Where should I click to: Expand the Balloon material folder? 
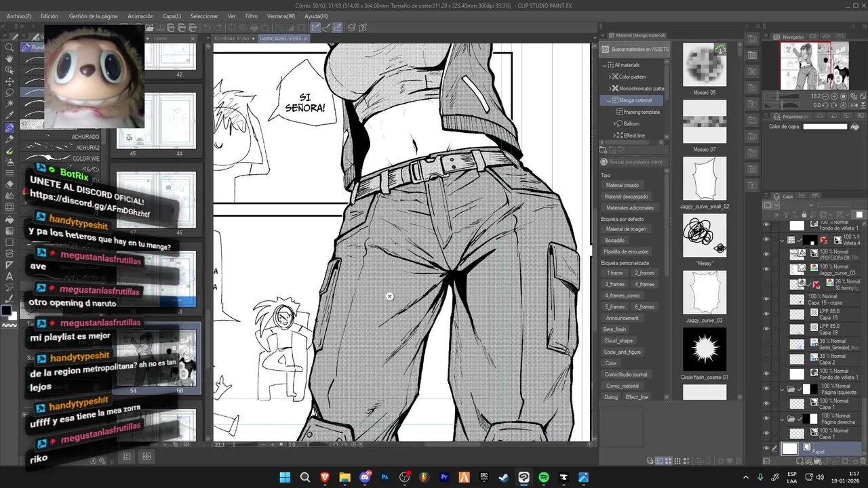coord(615,124)
